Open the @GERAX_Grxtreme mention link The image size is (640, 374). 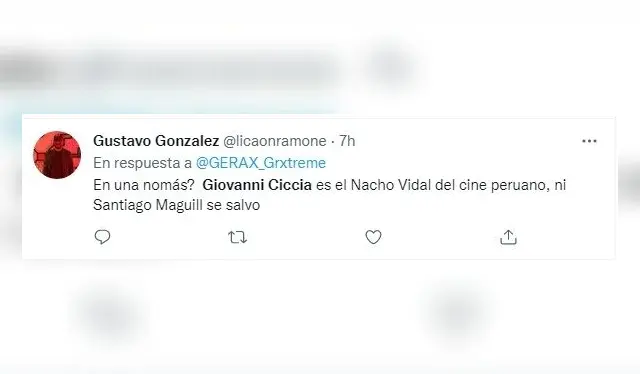[x=261, y=163]
